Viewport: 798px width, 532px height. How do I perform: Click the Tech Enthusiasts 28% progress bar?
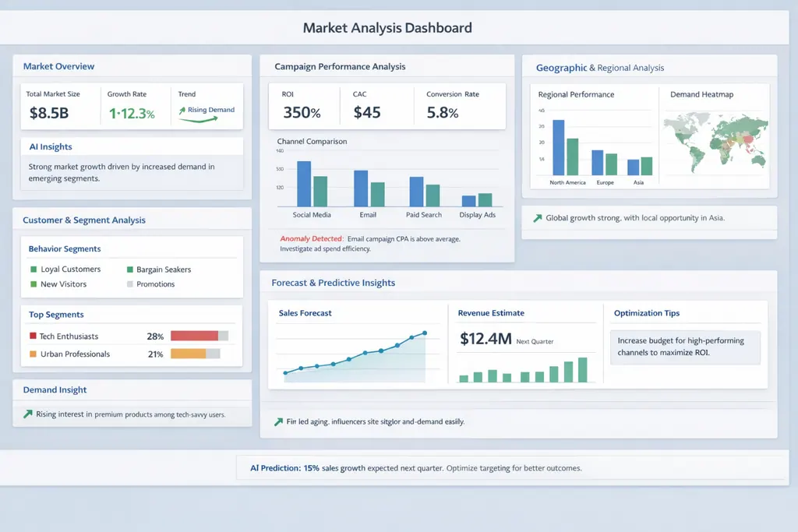tap(199, 336)
